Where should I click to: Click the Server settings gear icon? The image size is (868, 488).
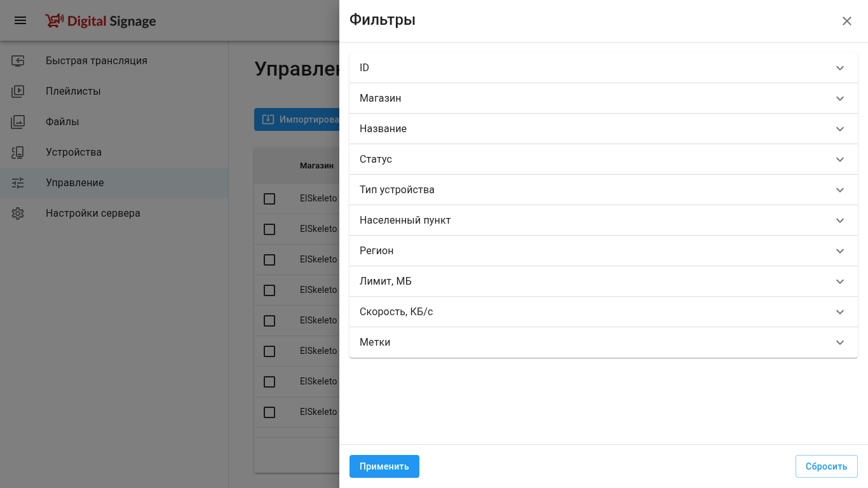(18, 213)
